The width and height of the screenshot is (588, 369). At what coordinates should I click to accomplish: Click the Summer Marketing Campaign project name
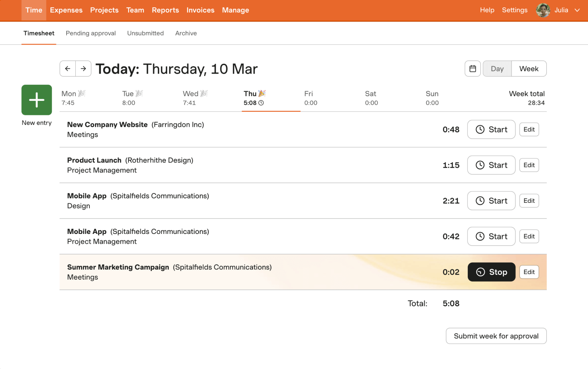point(118,267)
